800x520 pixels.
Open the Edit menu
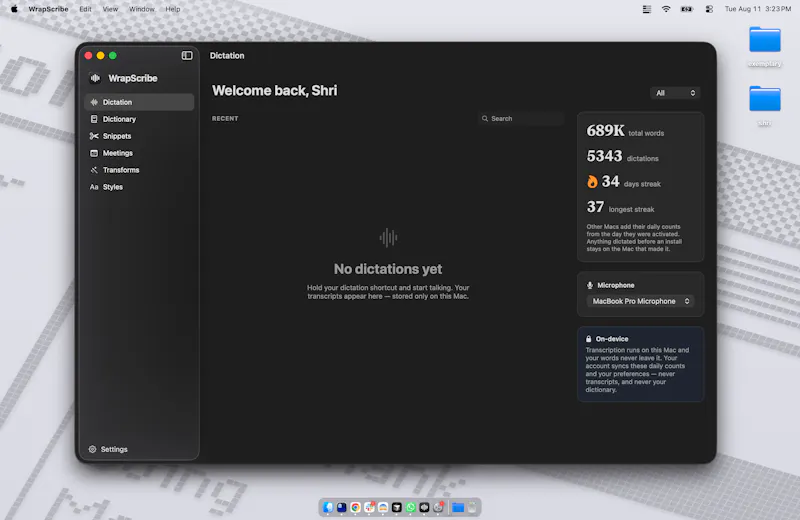[85, 9]
